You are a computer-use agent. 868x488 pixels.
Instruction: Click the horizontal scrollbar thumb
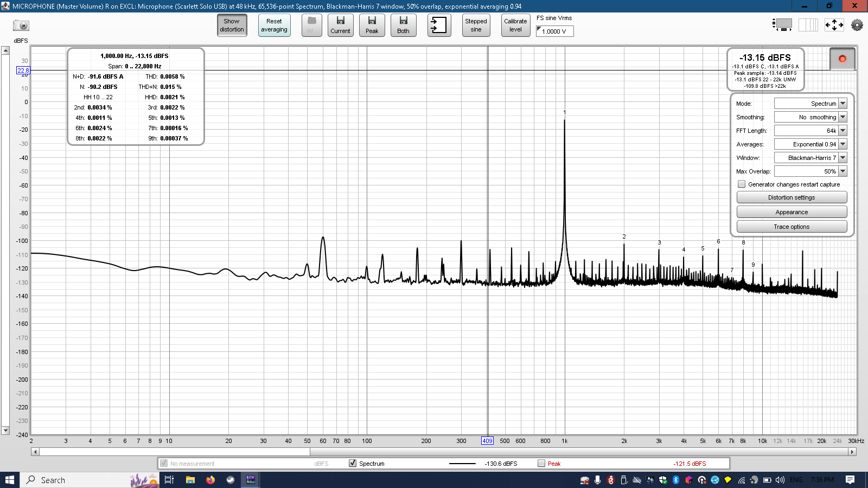(x=175, y=452)
